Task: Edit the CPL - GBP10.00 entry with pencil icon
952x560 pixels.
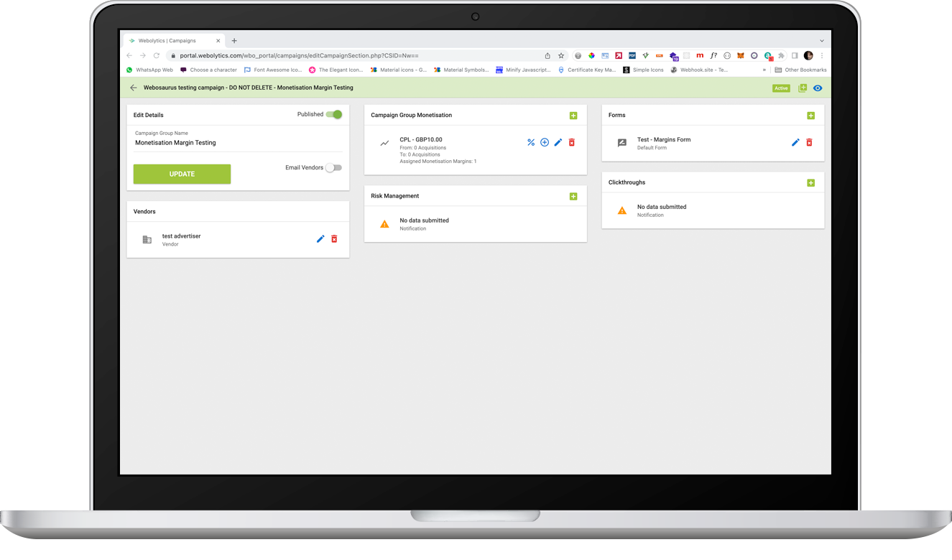Action: pyautogui.click(x=558, y=142)
